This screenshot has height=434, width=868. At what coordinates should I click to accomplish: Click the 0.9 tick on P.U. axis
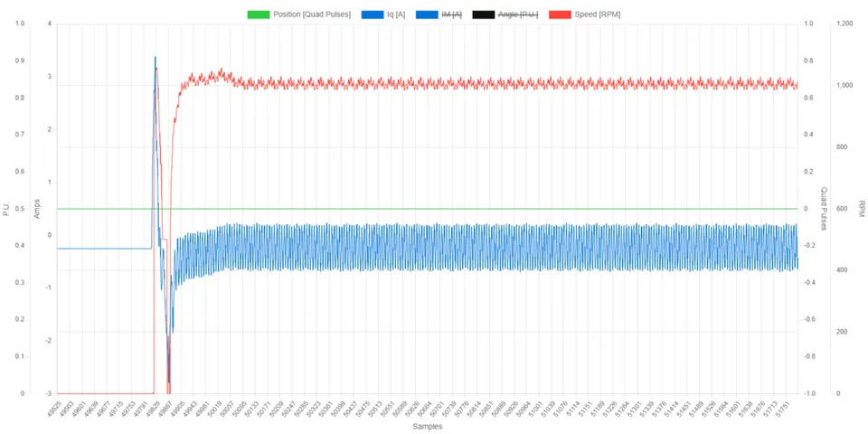[22, 61]
